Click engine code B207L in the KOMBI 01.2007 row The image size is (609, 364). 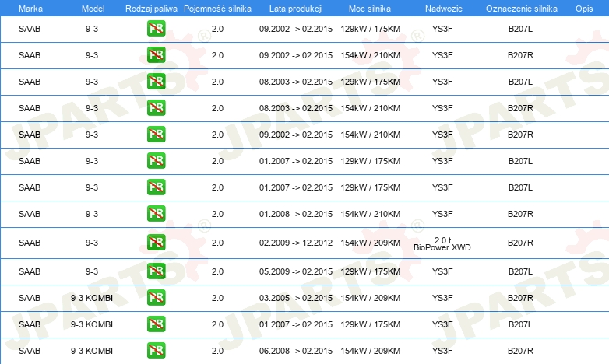click(x=520, y=324)
